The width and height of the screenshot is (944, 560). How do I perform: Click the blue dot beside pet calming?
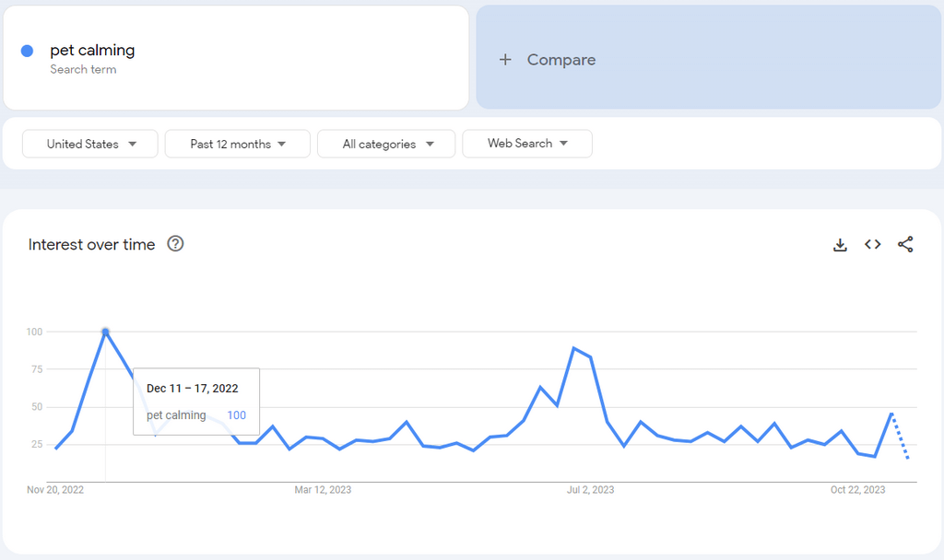coord(27,52)
